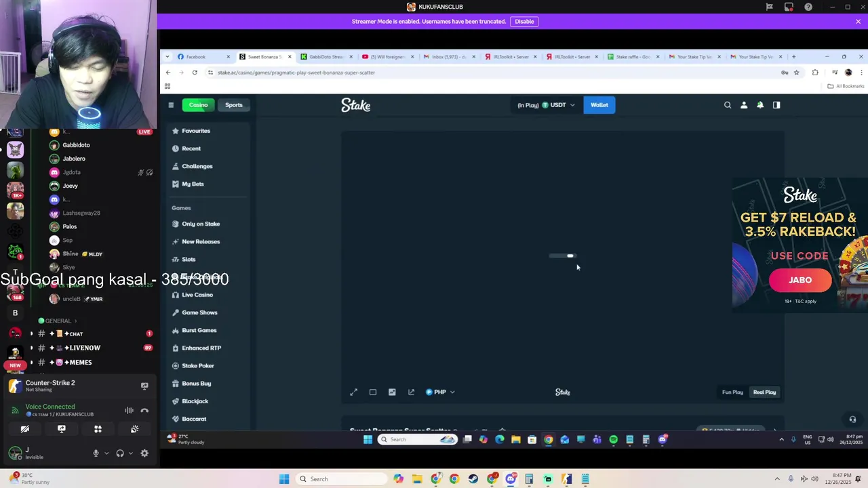Enter fullscreen mode for the game
The width and height of the screenshot is (868, 488).
(x=353, y=392)
